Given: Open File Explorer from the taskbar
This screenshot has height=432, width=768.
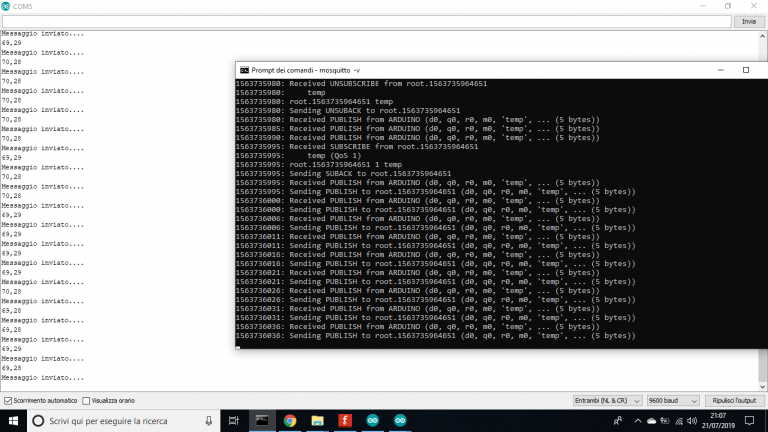Looking at the screenshot, I should (x=317, y=421).
